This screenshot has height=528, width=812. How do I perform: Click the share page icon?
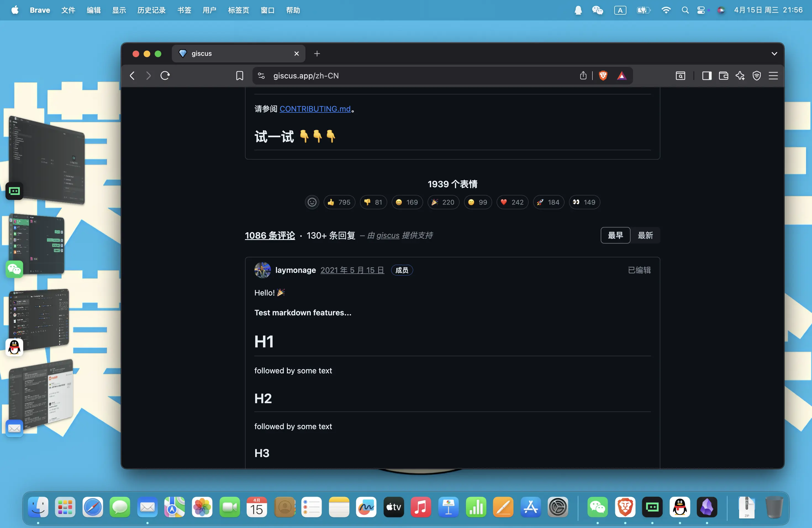583,75
